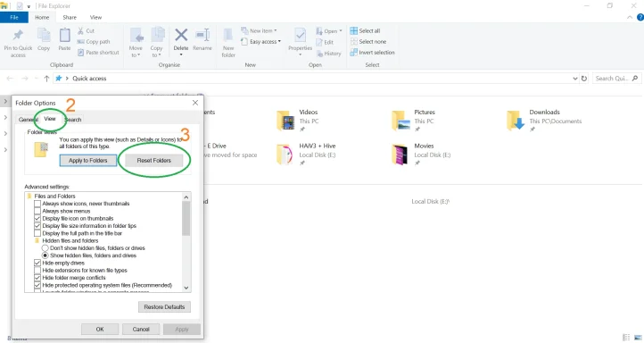Image resolution: width=644 pixels, height=343 pixels.
Task: Click Cancel in Folder Options
Action: (141, 329)
